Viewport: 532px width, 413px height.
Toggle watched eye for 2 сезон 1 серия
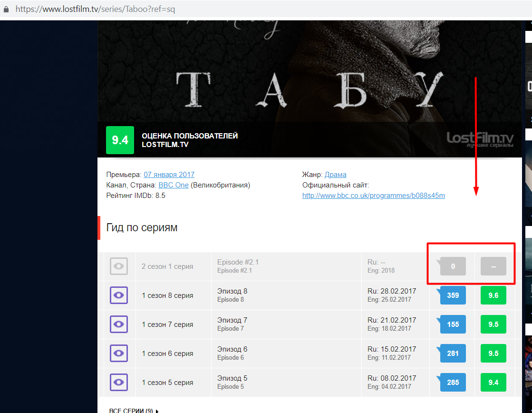[x=119, y=266]
